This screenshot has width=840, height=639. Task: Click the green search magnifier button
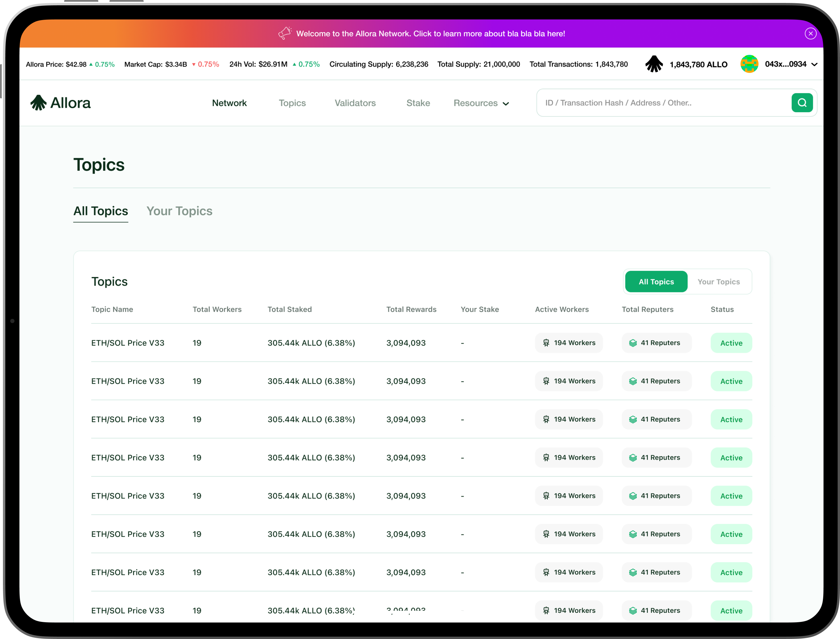(x=802, y=103)
